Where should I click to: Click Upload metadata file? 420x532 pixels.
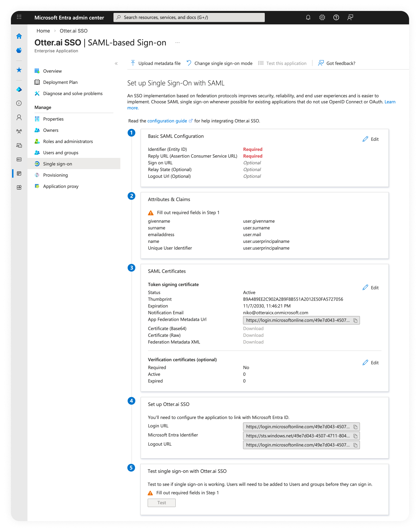[156, 63]
